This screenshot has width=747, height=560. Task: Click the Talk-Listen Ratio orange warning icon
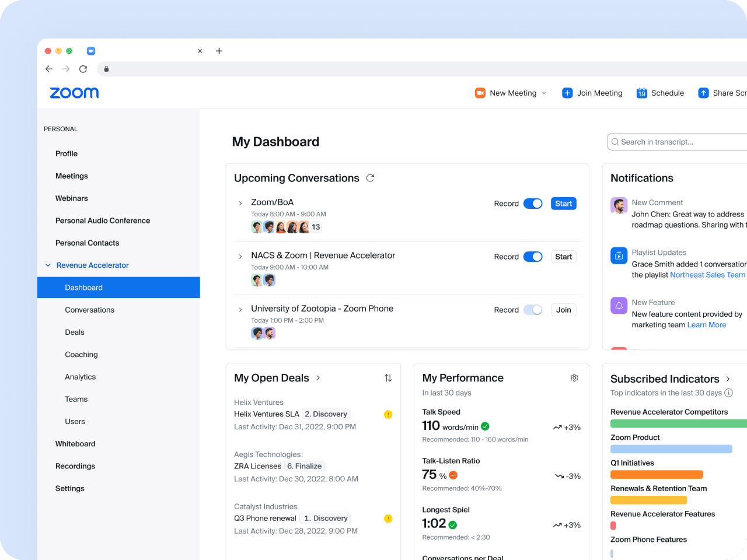tap(453, 475)
